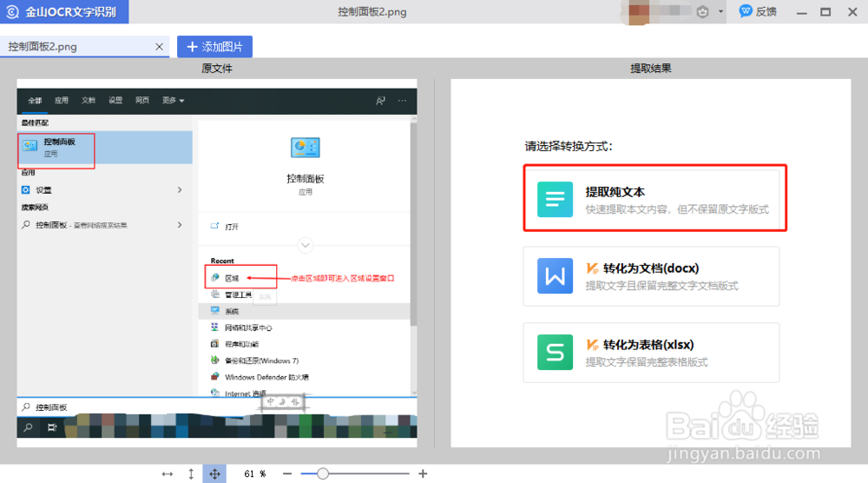The height and width of the screenshot is (483, 868).
Task: Click the feedback chat bubble icon
Action: click(746, 11)
